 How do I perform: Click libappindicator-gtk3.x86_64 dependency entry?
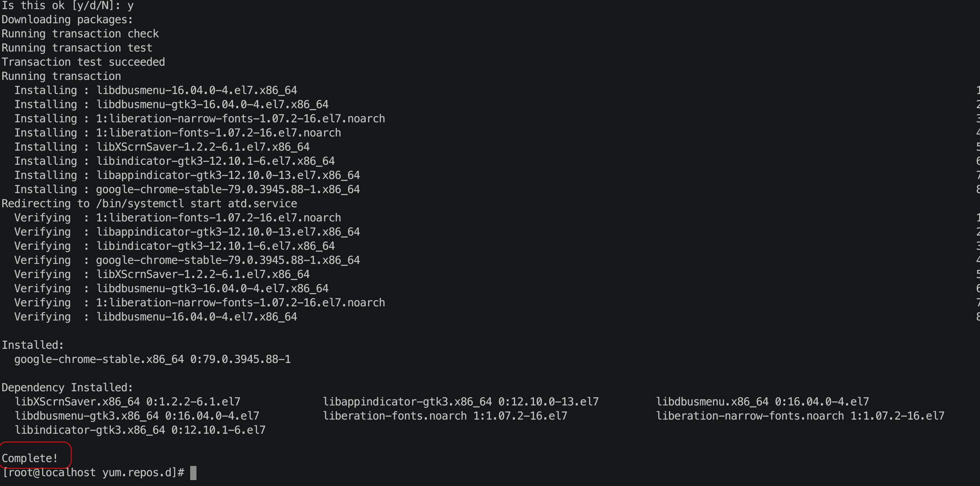(461, 402)
